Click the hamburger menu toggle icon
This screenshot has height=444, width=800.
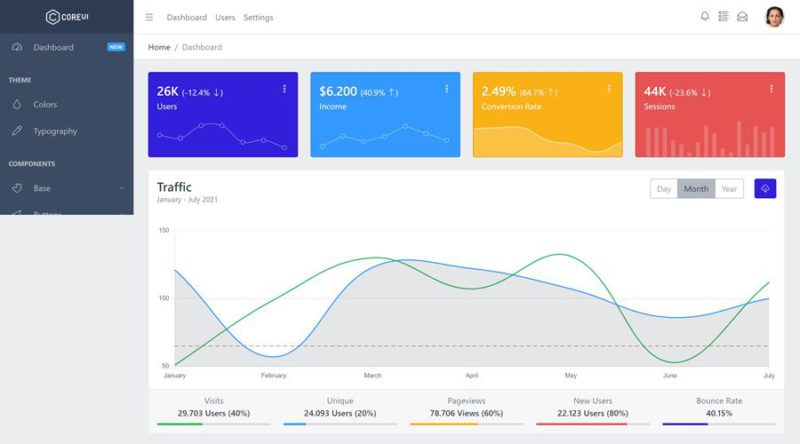(149, 17)
